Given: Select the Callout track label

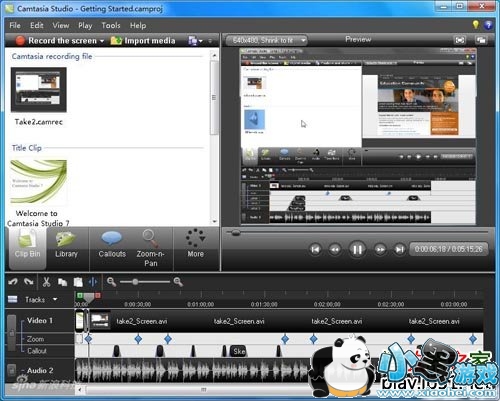Looking at the screenshot, I should tap(37, 351).
